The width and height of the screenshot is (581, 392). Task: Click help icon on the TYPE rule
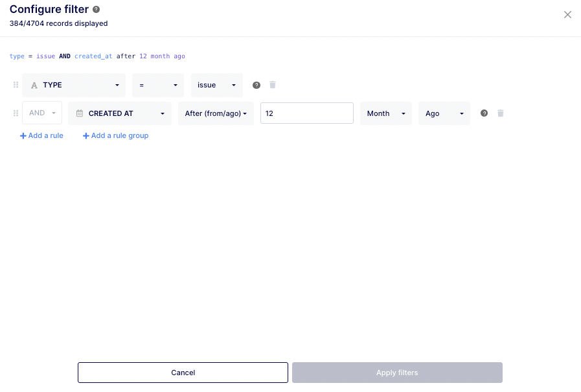click(x=256, y=86)
